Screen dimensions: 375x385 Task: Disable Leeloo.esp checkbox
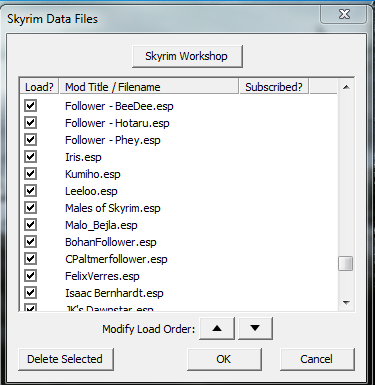click(30, 191)
